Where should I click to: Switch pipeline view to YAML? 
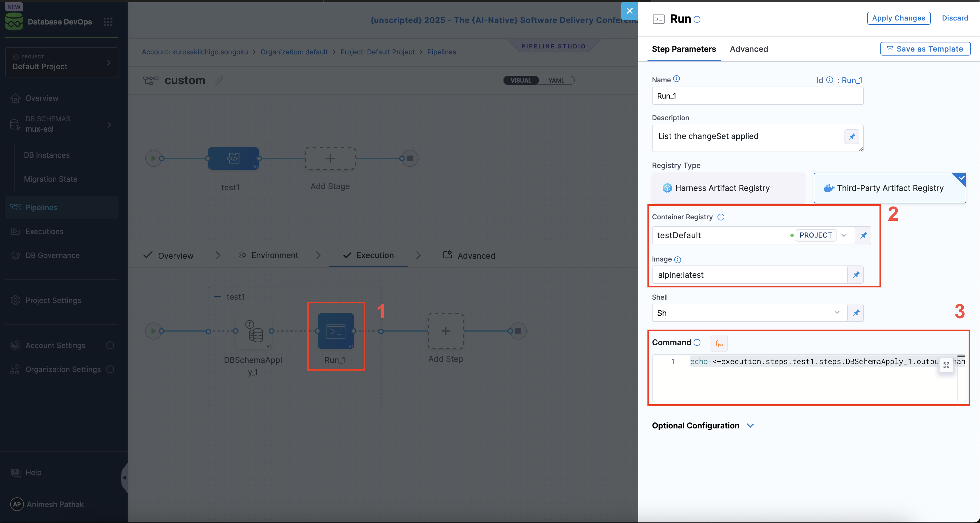(556, 80)
